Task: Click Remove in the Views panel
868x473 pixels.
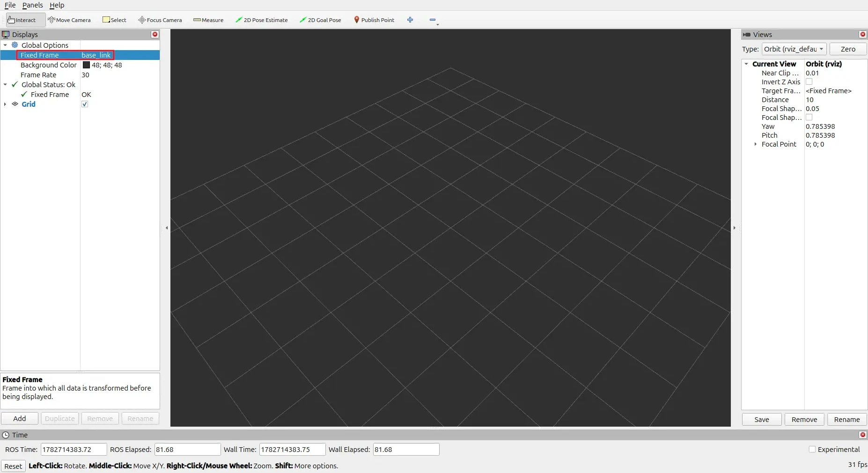Action: tap(804, 419)
